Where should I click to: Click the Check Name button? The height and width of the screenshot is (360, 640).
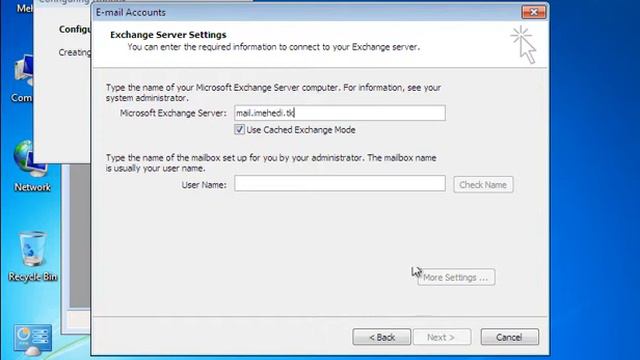coord(483,185)
